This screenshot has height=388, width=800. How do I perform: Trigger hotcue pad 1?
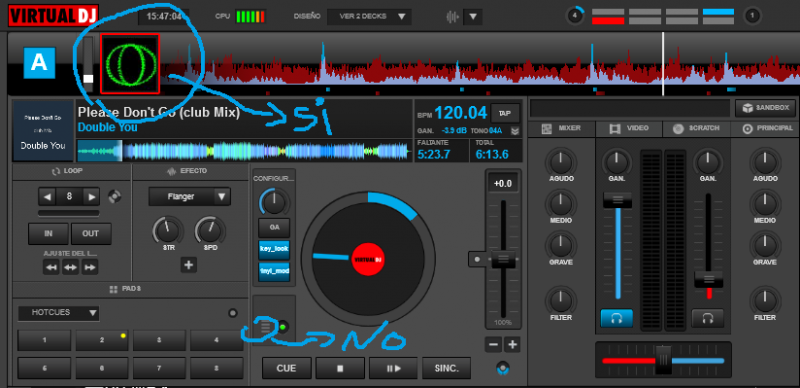pyautogui.click(x=44, y=340)
